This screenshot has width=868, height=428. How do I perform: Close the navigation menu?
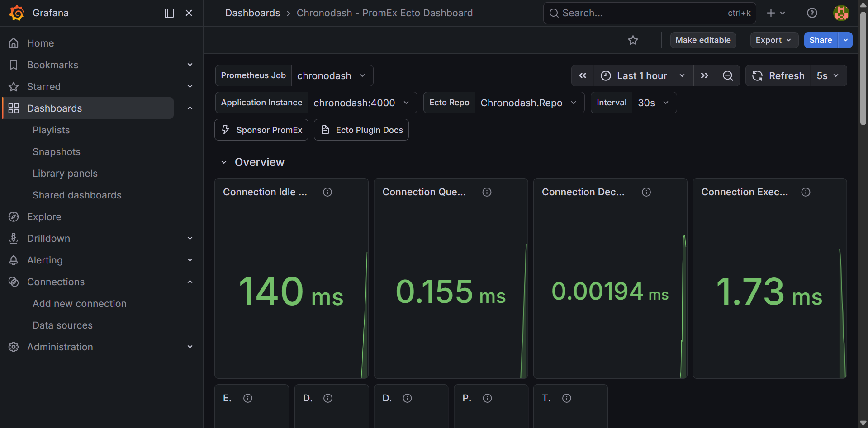(x=189, y=13)
